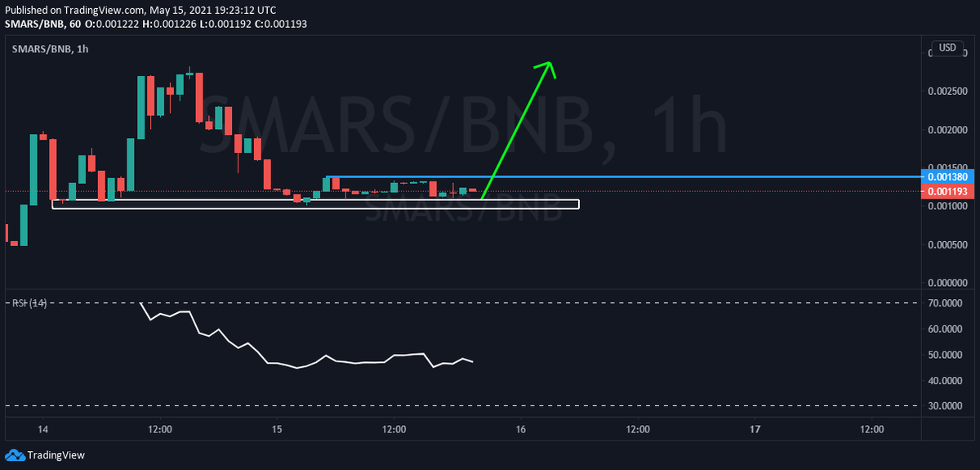Click the 70.0000 RSI scale value
The image size is (980, 470).
pyautogui.click(x=947, y=303)
